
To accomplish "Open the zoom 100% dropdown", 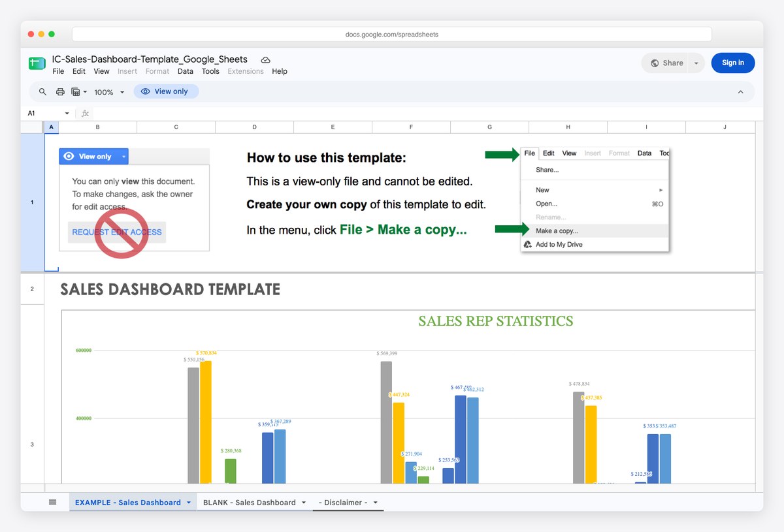I will coord(108,92).
